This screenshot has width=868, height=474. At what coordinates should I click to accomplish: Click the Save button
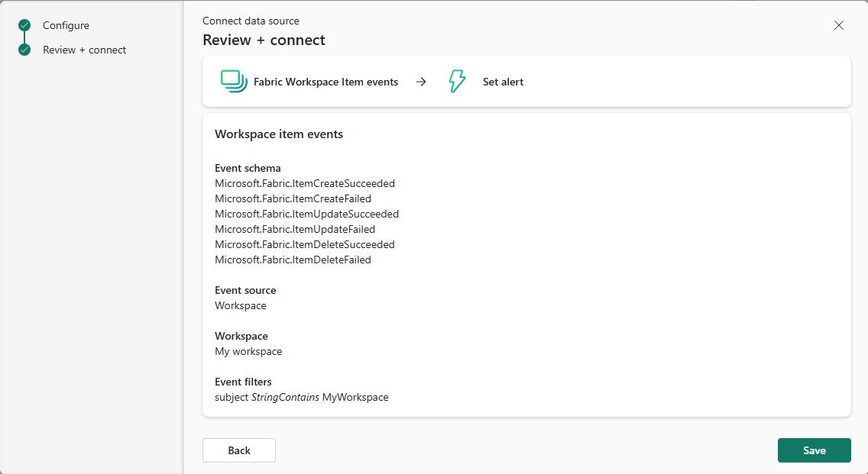pyautogui.click(x=814, y=450)
